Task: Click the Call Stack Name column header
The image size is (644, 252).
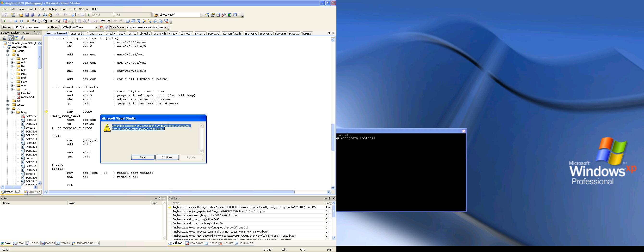Action: (x=248, y=203)
